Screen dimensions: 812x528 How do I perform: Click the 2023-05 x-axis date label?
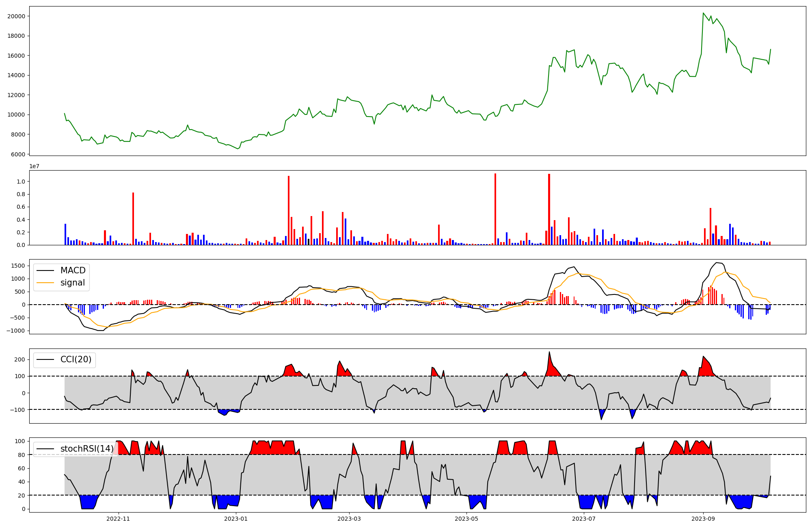pyautogui.click(x=466, y=519)
